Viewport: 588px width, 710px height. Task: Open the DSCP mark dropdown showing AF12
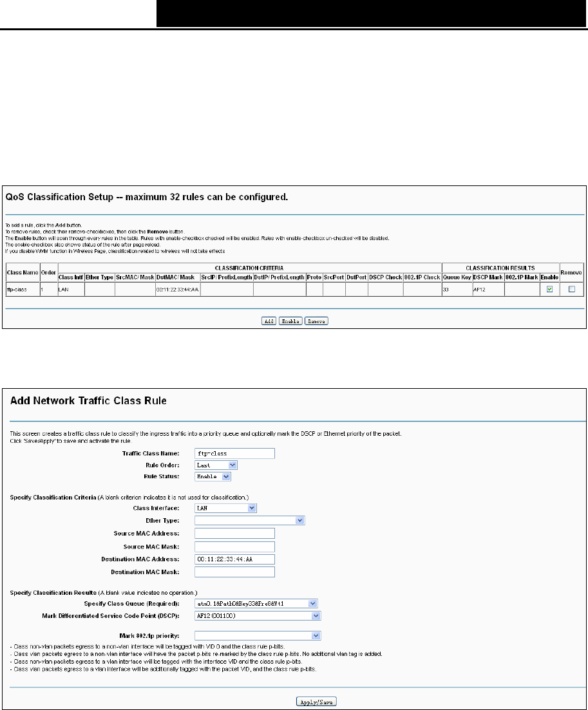coord(258,615)
